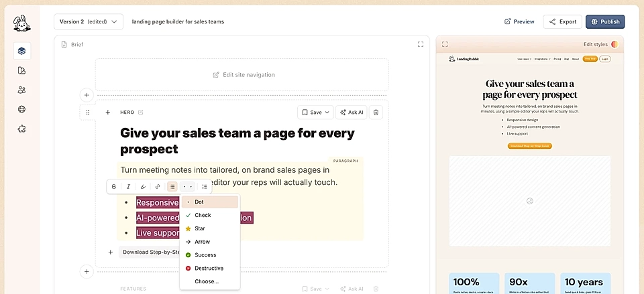
Task: Click the LandingRabbit rabbit logo in sidebar
Action: (x=21, y=23)
